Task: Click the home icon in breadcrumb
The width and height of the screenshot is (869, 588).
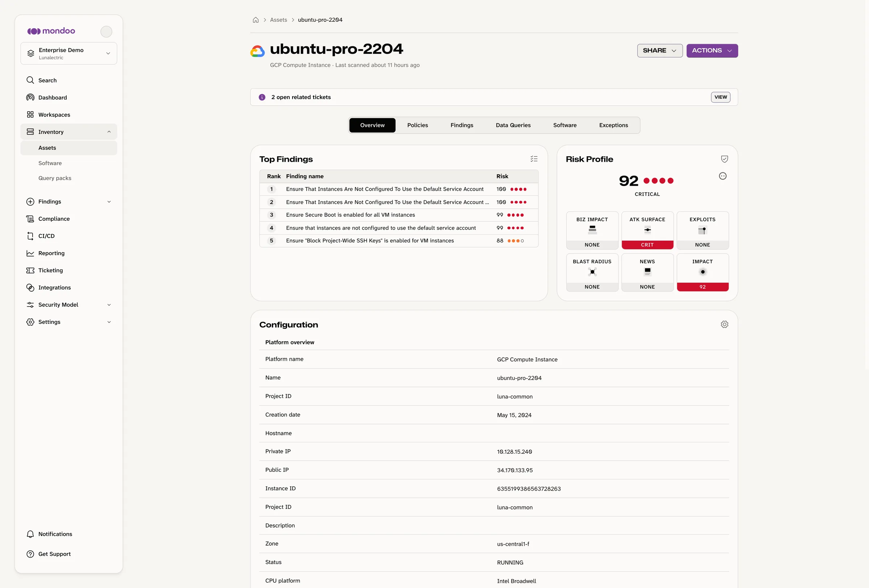Action: coord(256,20)
